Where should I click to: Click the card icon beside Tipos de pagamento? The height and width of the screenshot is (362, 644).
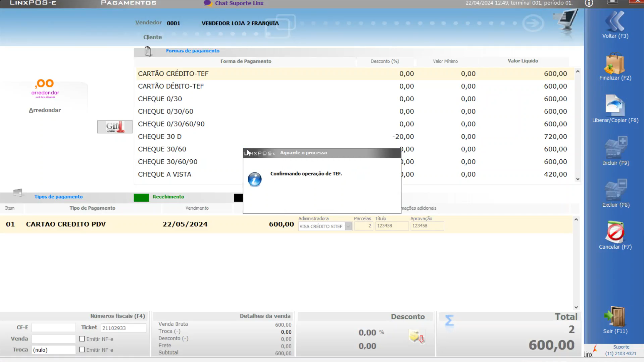pos(18,193)
